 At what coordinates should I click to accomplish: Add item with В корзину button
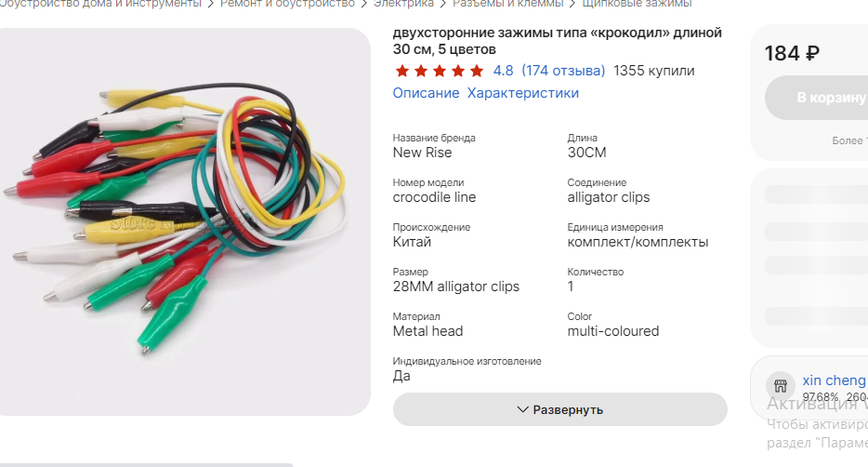click(x=817, y=98)
